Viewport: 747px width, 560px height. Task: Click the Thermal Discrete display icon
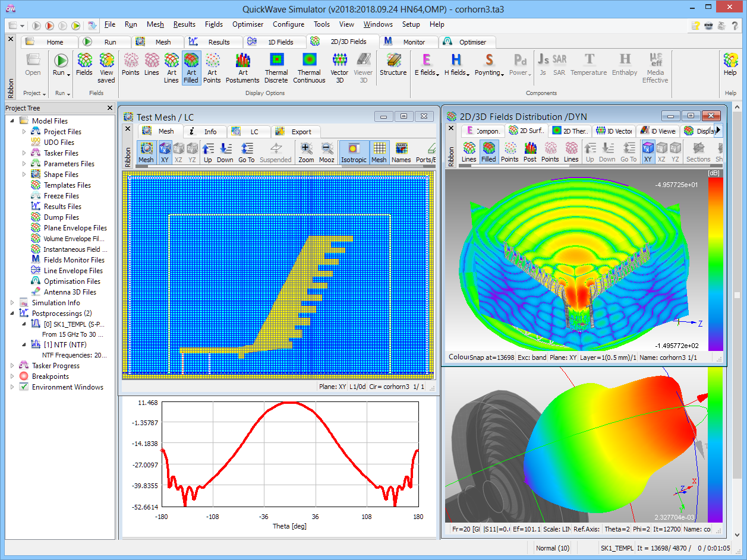[276, 67]
